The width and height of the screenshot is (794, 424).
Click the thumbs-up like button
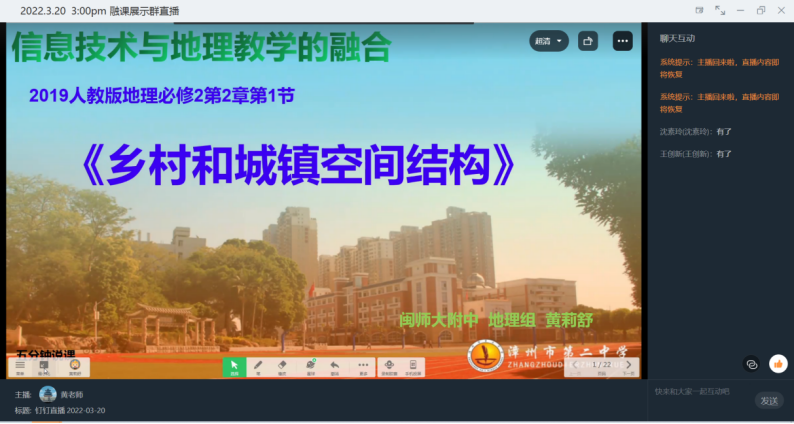(778, 365)
